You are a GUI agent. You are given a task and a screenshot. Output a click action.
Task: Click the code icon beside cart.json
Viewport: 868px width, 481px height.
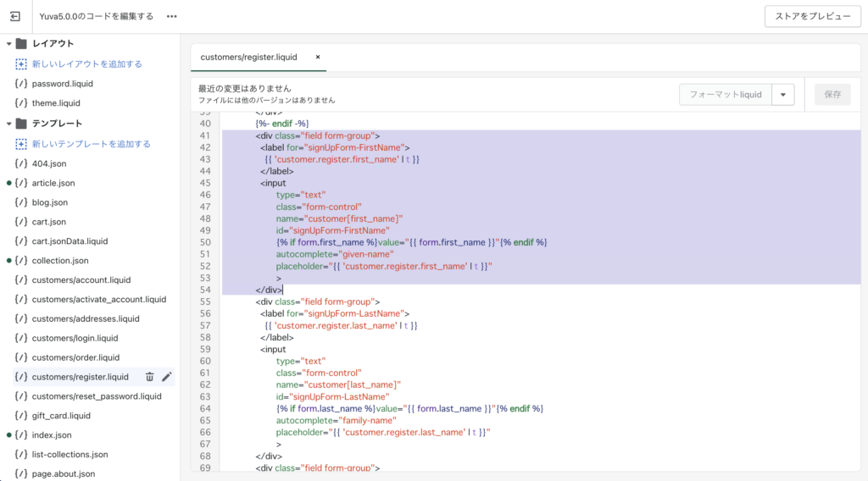[21, 222]
